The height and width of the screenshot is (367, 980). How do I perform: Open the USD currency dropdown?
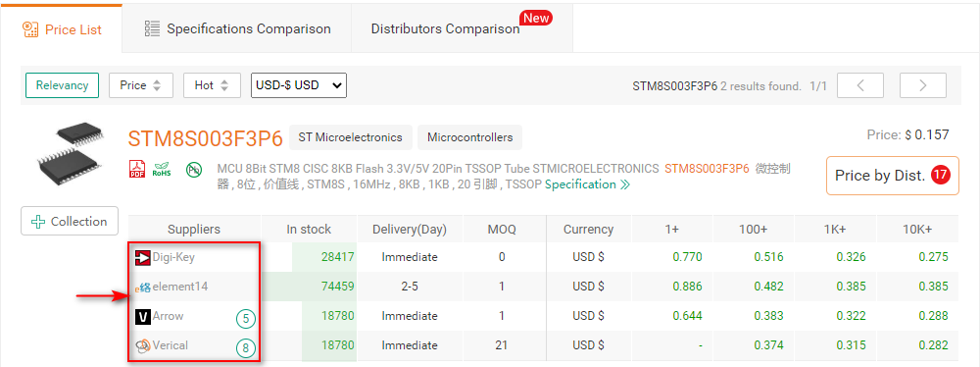(299, 85)
